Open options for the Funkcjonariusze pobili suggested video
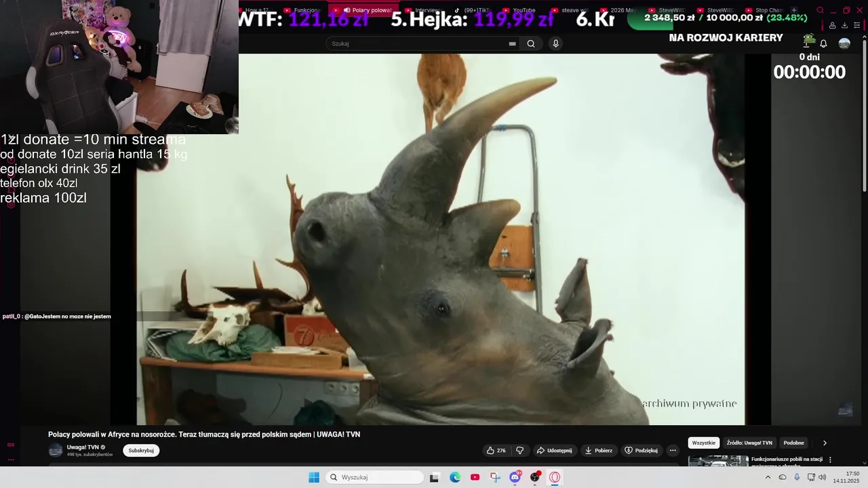The height and width of the screenshot is (488, 868). click(x=830, y=460)
